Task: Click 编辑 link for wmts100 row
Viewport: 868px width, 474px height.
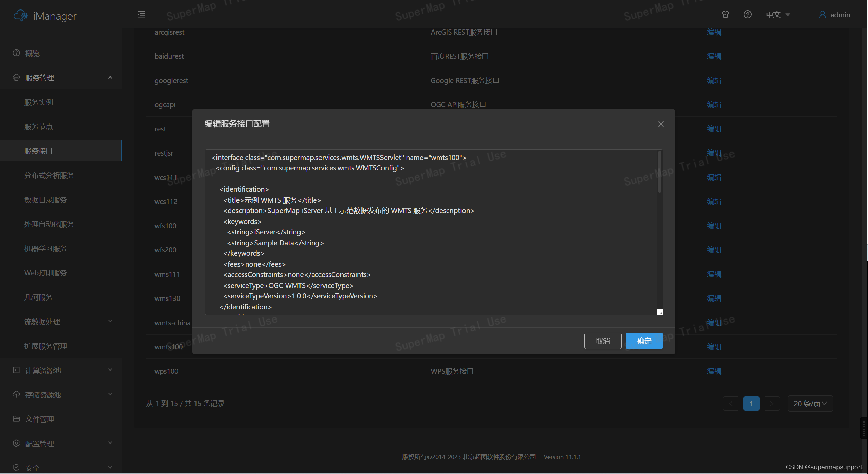Action: (714, 347)
